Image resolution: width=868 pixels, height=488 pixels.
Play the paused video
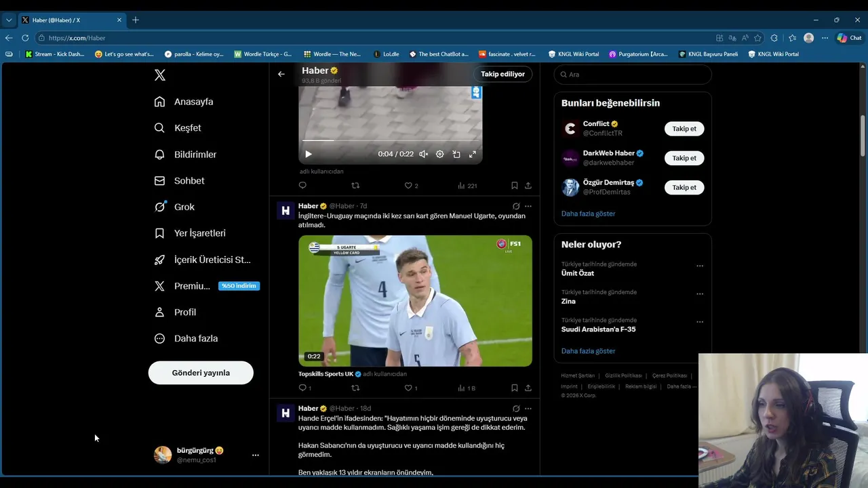(308, 154)
